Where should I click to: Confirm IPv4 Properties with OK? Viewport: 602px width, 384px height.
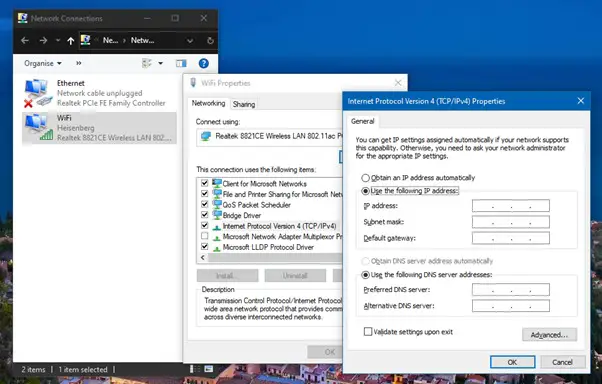point(512,362)
